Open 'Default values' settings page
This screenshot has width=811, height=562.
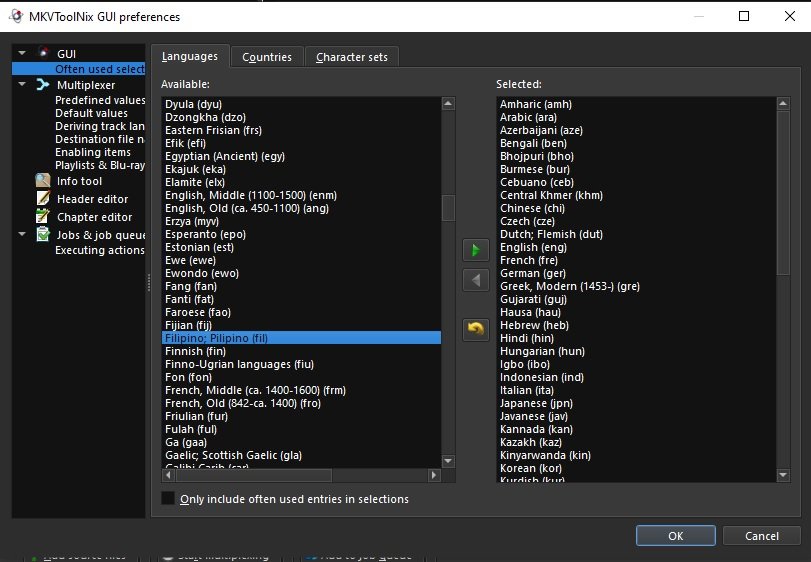92,113
